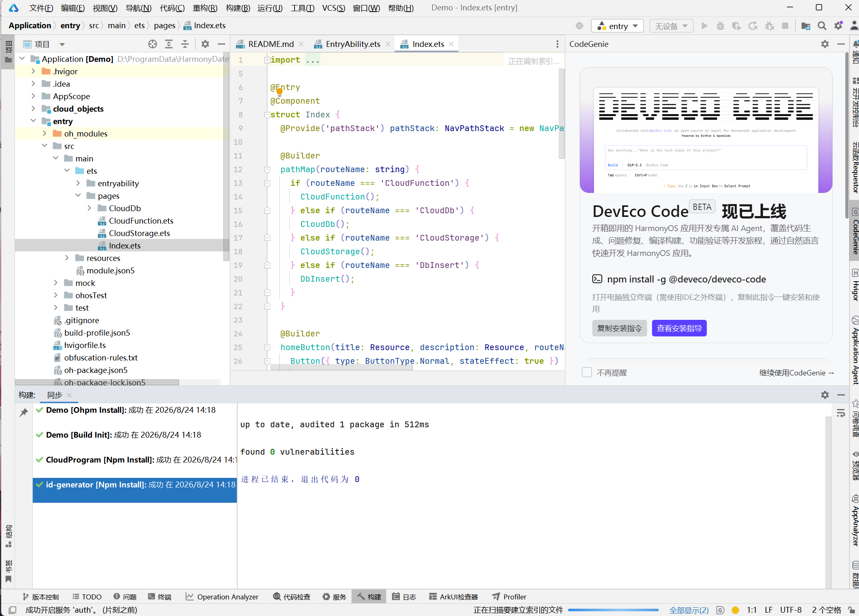Screen dimensions: 859x616
Task: Click Expand All icon in project panel
Action: pos(169,44)
